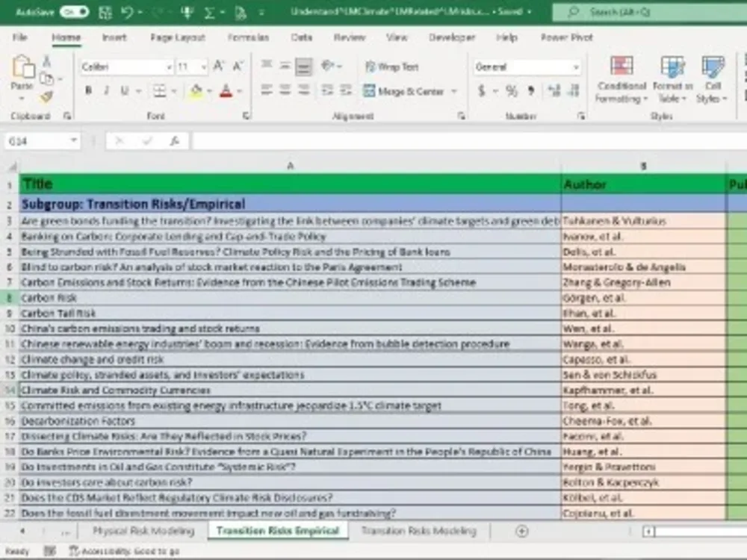Click the Format as Table icon
This screenshot has height=560, width=747.
[x=672, y=79]
